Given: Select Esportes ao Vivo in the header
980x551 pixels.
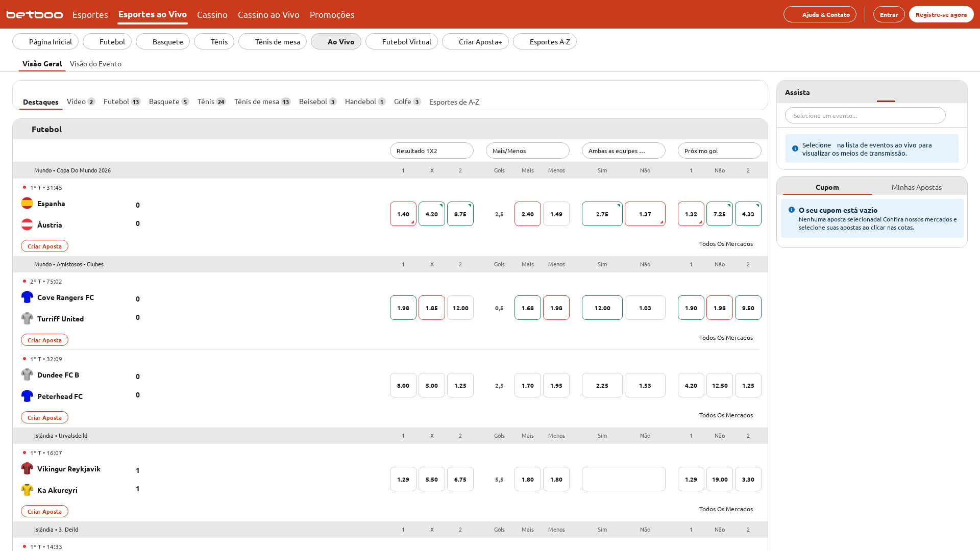Looking at the screenshot, I should [x=153, y=14].
